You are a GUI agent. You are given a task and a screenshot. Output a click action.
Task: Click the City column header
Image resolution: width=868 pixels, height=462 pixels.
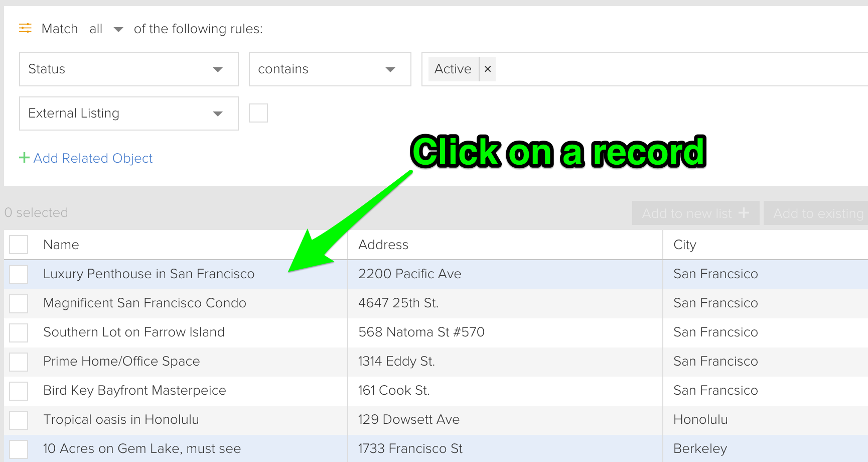(684, 245)
